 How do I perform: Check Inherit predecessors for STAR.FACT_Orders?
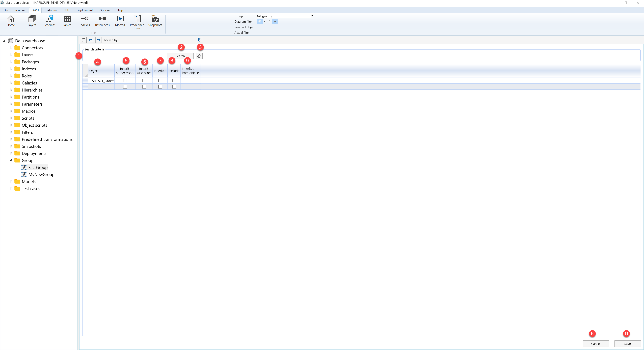pyautogui.click(x=125, y=80)
